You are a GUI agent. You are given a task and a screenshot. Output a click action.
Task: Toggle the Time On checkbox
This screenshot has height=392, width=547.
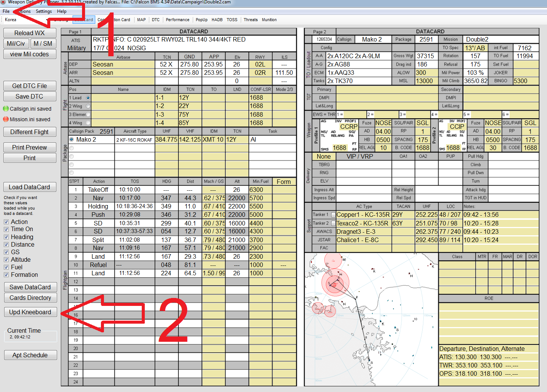pos(6,229)
